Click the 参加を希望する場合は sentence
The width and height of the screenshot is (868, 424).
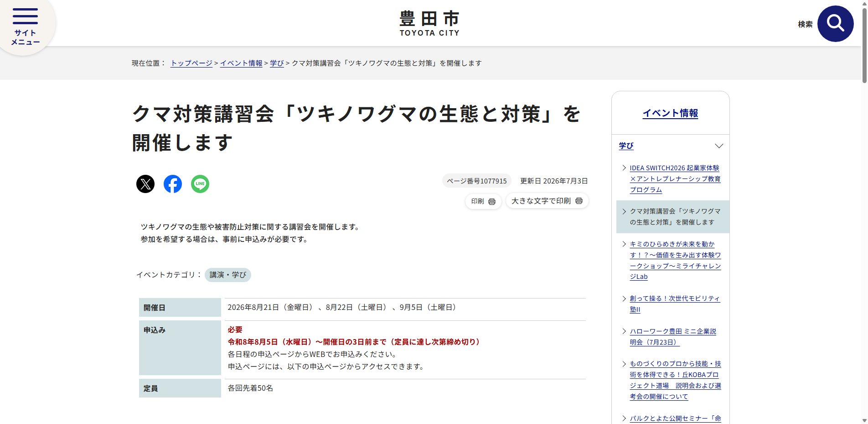tap(225, 239)
